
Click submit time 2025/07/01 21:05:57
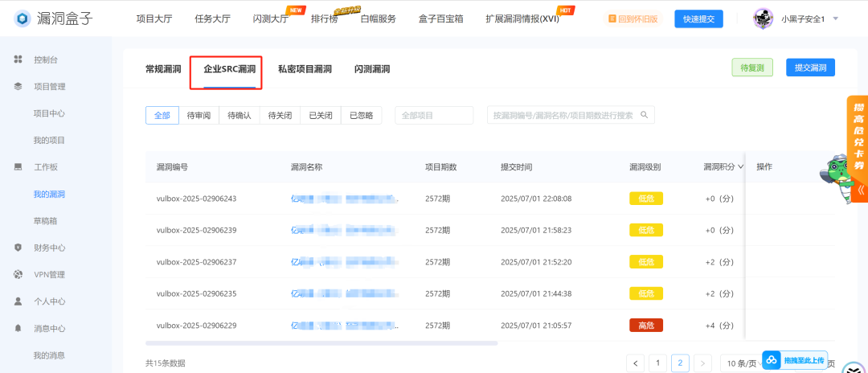(x=536, y=326)
